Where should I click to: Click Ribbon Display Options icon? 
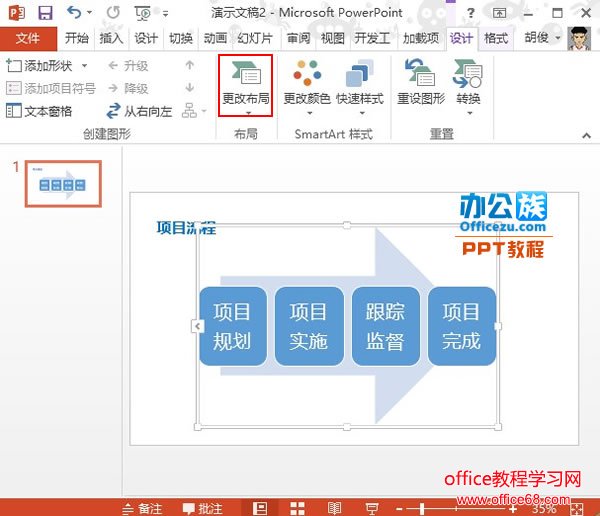click(x=499, y=13)
